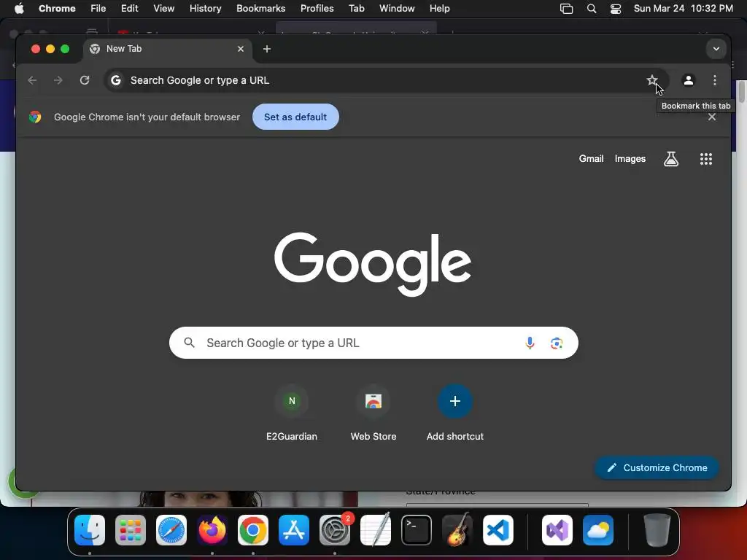This screenshot has width=747, height=560.
Task: Open Spotlight search in menu bar
Action: pos(591,9)
